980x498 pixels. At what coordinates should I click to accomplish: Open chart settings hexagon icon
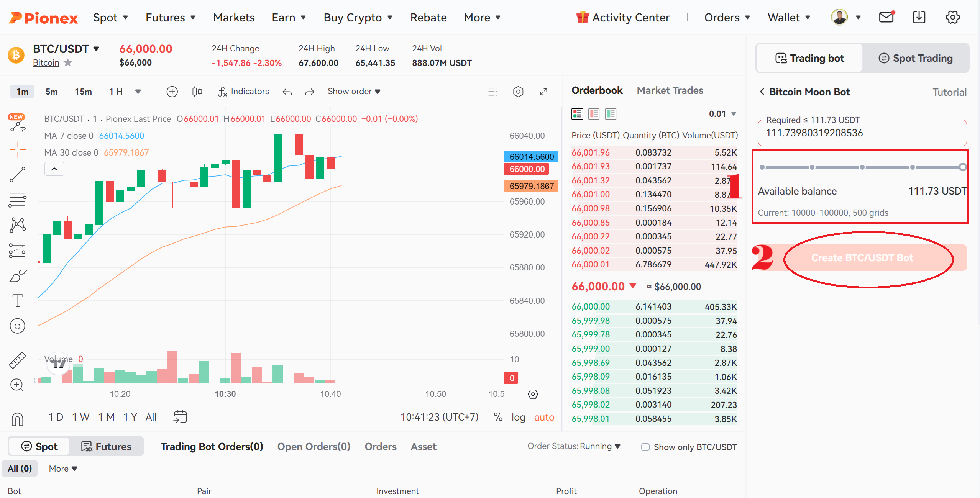click(518, 92)
